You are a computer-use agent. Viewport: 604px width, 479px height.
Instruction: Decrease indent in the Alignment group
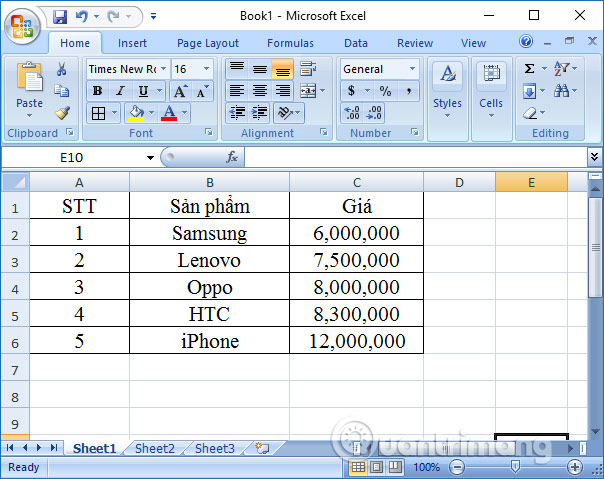click(237, 113)
